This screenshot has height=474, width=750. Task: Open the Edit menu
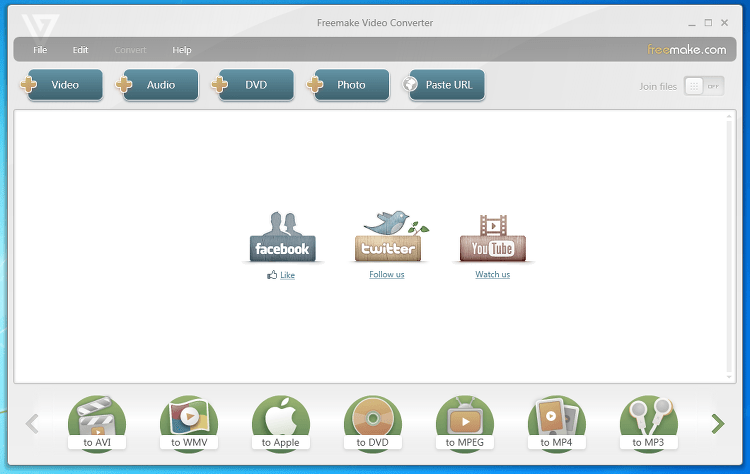coord(80,50)
